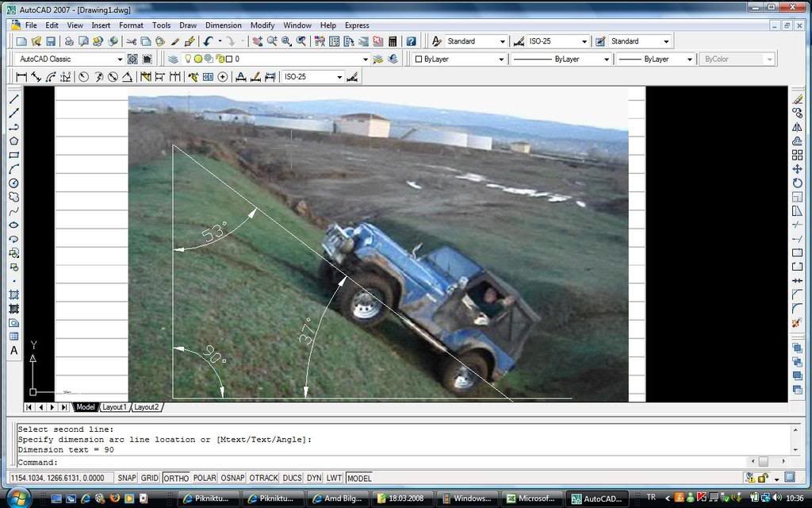Toggle ORTHO mode in the status bar
This screenshot has width=812, height=508.
(176, 478)
